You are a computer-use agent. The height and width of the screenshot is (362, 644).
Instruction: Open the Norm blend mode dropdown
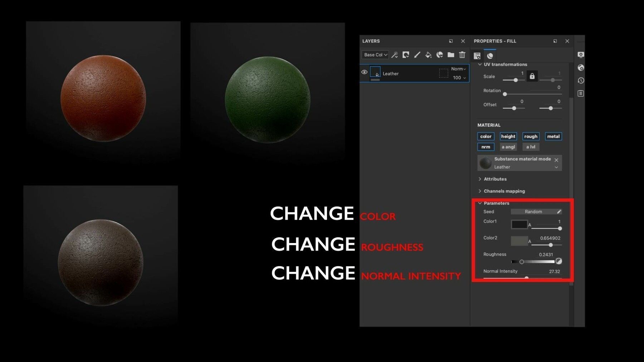coord(458,69)
